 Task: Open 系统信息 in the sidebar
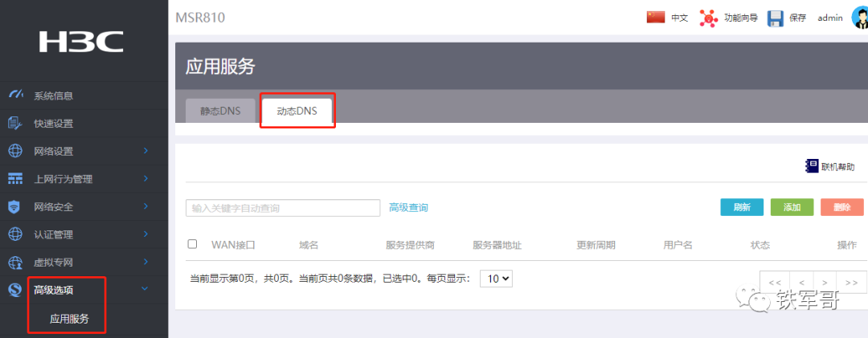(54, 96)
